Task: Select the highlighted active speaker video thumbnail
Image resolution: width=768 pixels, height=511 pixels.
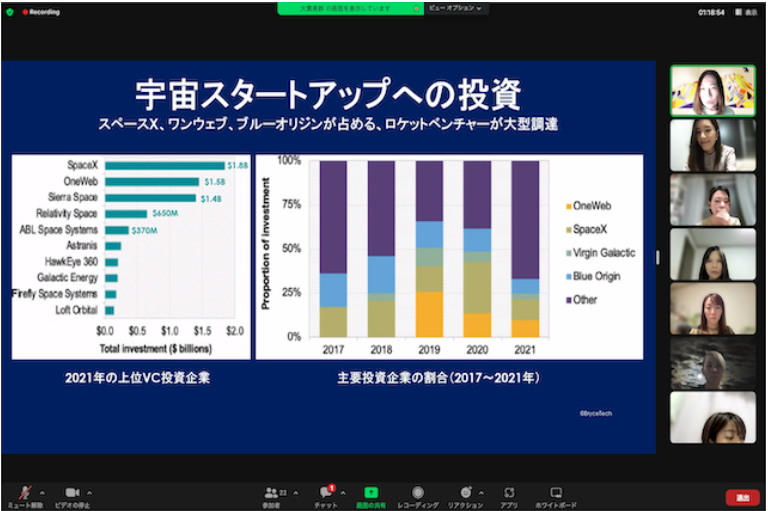Action: tap(713, 91)
